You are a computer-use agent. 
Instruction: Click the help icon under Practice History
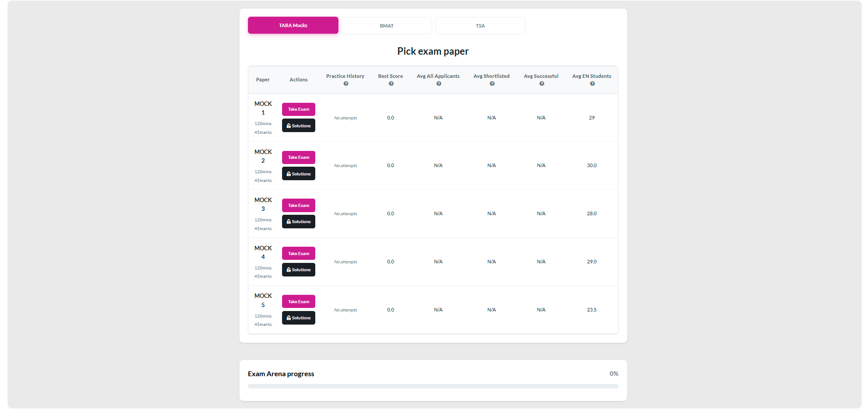[x=345, y=84]
